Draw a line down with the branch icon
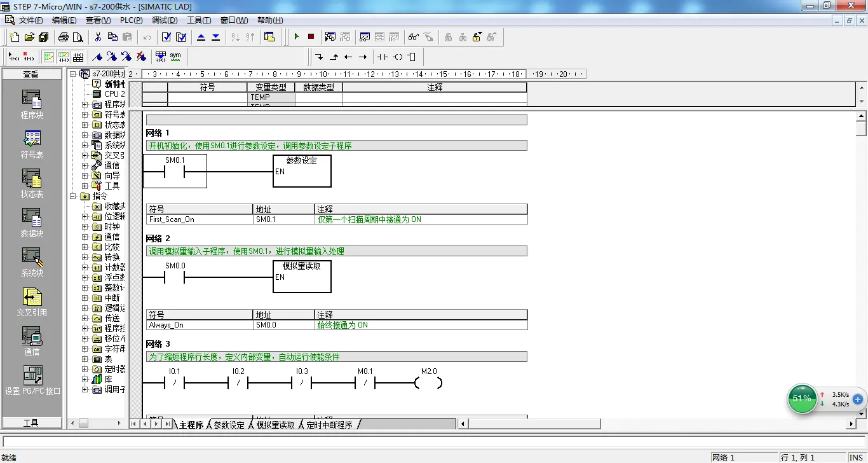The image size is (868, 463). point(319,57)
